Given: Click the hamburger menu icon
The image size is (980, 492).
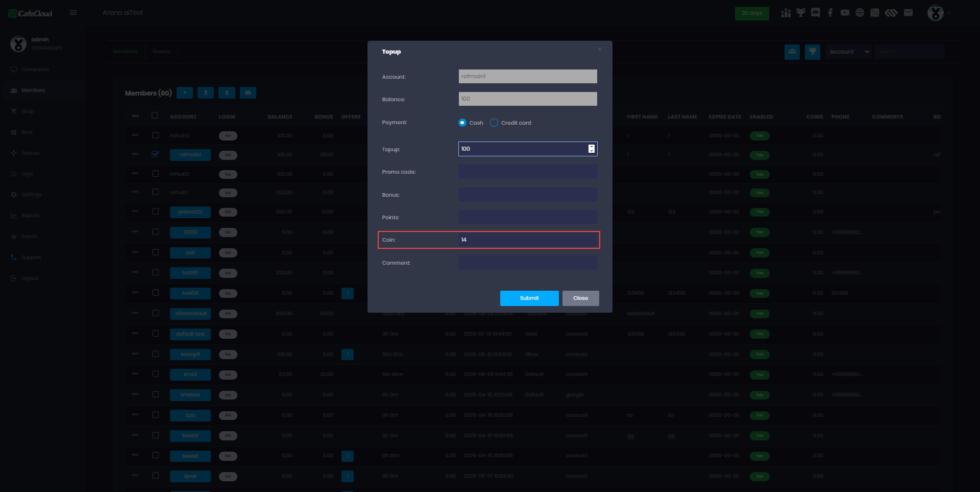Looking at the screenshot, I should 73,13.
